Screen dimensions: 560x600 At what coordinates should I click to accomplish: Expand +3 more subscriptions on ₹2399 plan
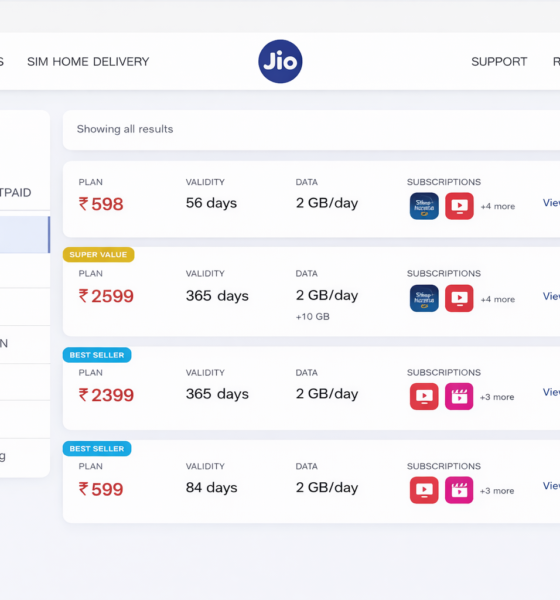[x=497, y=397]
